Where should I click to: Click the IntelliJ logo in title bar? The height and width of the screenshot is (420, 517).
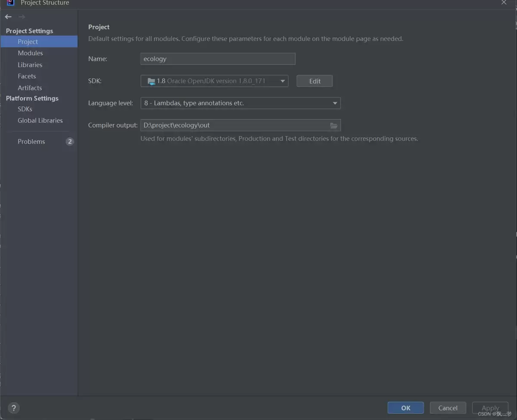(x=11, y=3)
